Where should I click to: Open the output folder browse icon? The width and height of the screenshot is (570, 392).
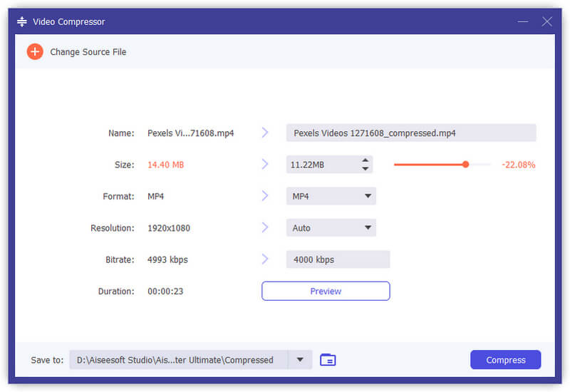point(328,360)
